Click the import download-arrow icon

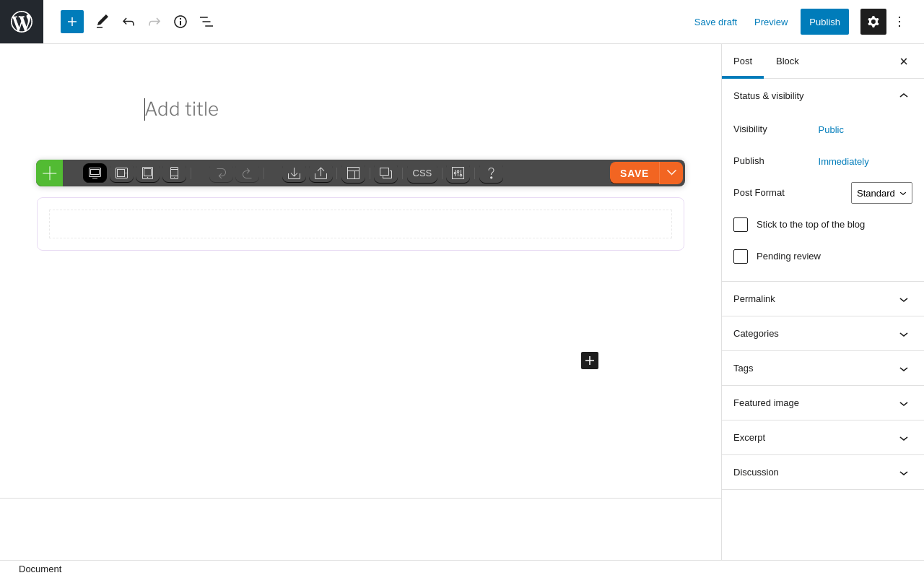[x=294, y=173]
